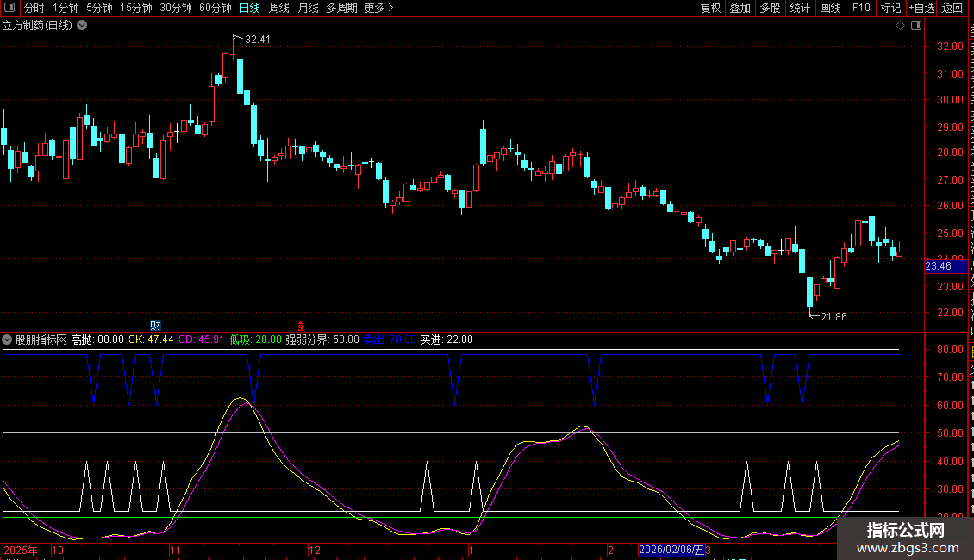Switch to the 周线 weekly tab
The width and height of the screenshot is (974, 560).
[279, 9]
